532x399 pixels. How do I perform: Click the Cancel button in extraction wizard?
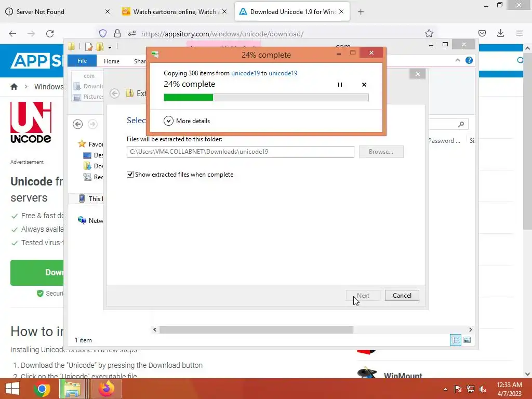pyautogui.click(x=402, y=296)
